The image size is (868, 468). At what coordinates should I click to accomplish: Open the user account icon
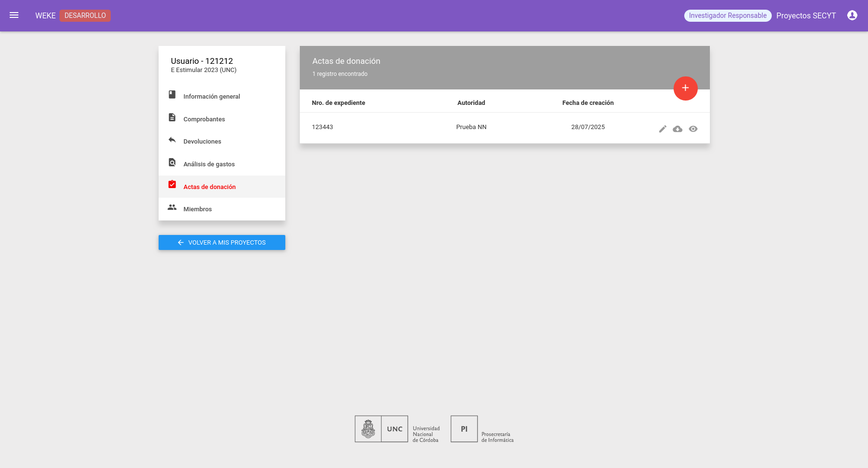(852, 15)
